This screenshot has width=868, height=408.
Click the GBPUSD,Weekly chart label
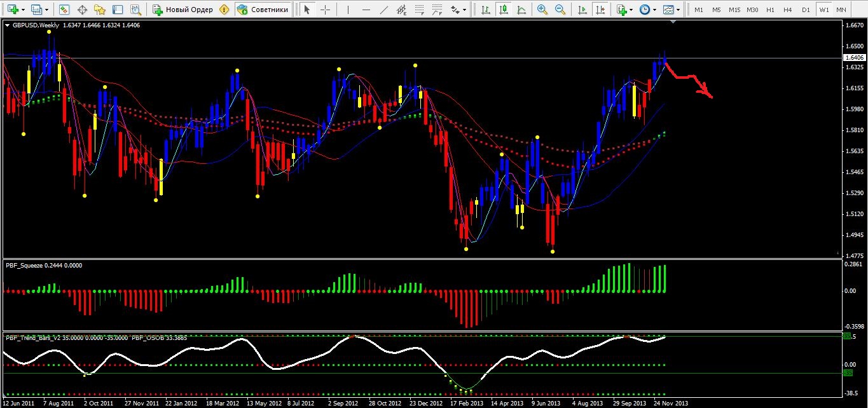pyautogui.click(x=35, y=25)
